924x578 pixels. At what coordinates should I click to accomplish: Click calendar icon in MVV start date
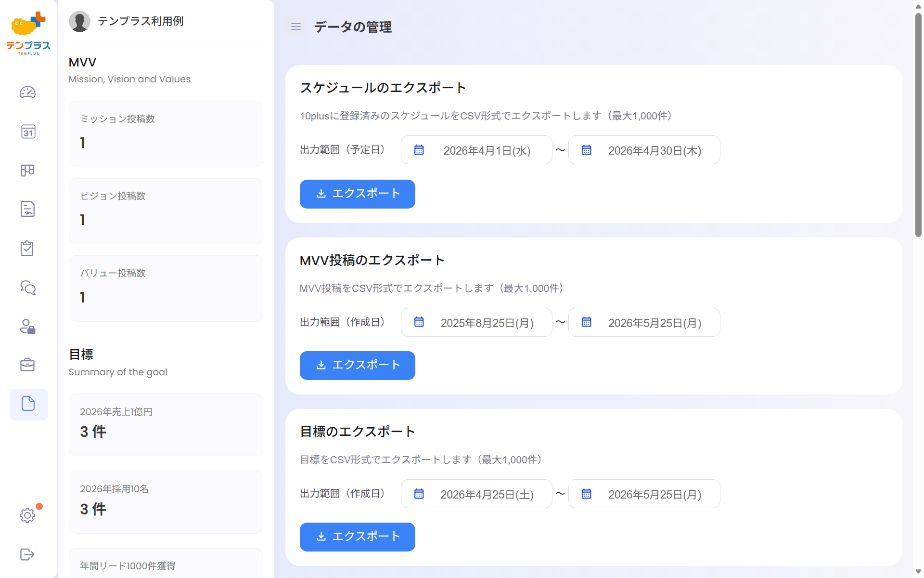[419, 322]
